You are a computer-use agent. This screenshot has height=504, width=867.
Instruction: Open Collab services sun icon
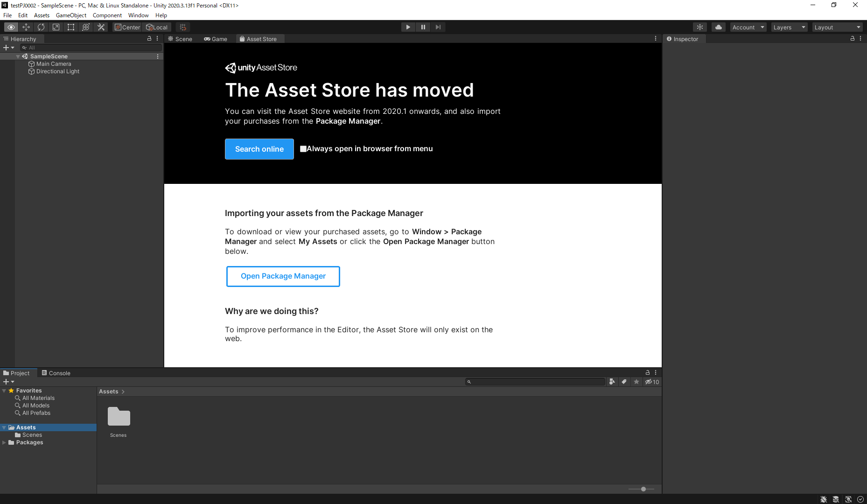click(x=700, y=27)
